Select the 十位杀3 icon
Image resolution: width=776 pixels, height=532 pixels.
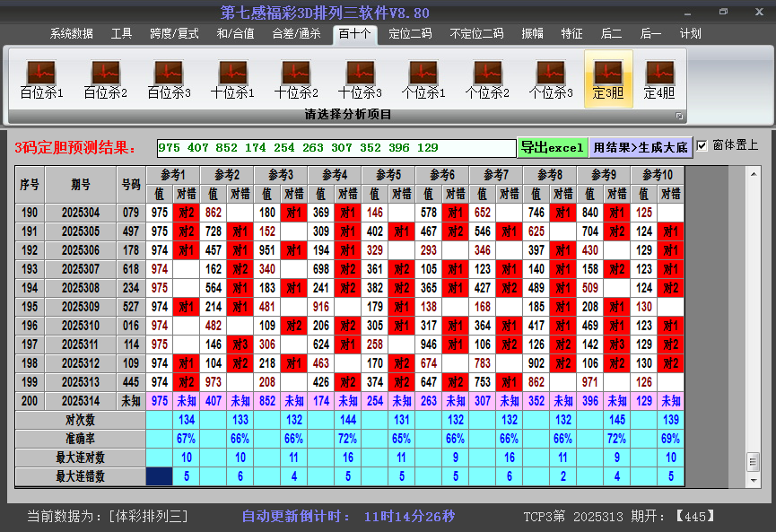[x=360, y=79]
